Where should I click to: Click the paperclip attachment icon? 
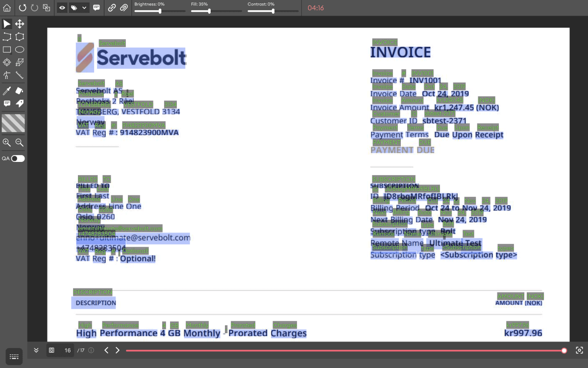124,8
